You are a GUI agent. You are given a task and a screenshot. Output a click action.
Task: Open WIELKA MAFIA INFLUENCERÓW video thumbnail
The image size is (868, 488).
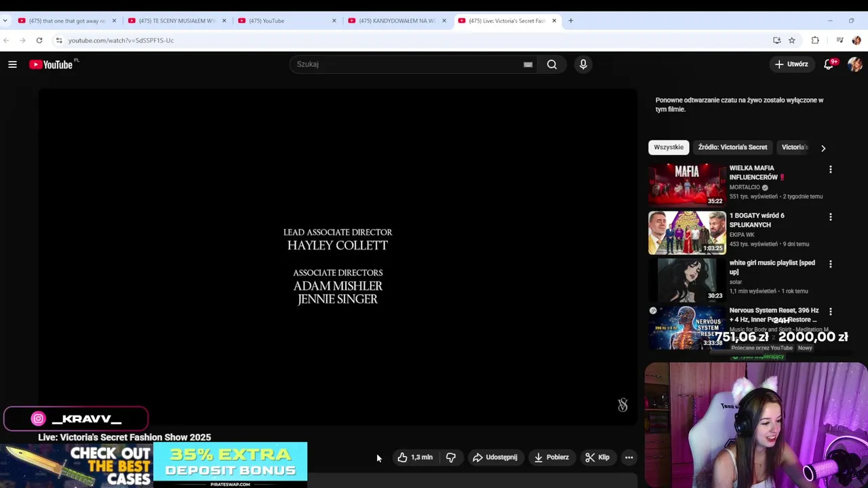(x=687, y=184)
